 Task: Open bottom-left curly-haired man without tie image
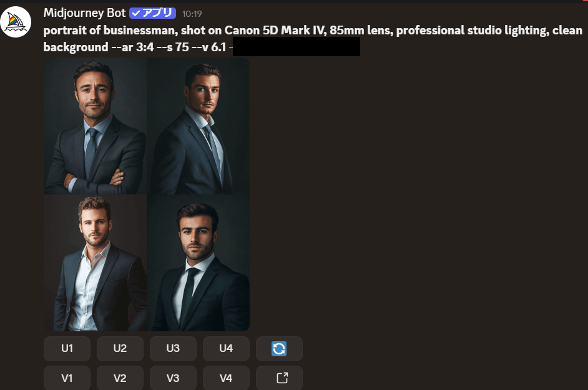[96, 262]
